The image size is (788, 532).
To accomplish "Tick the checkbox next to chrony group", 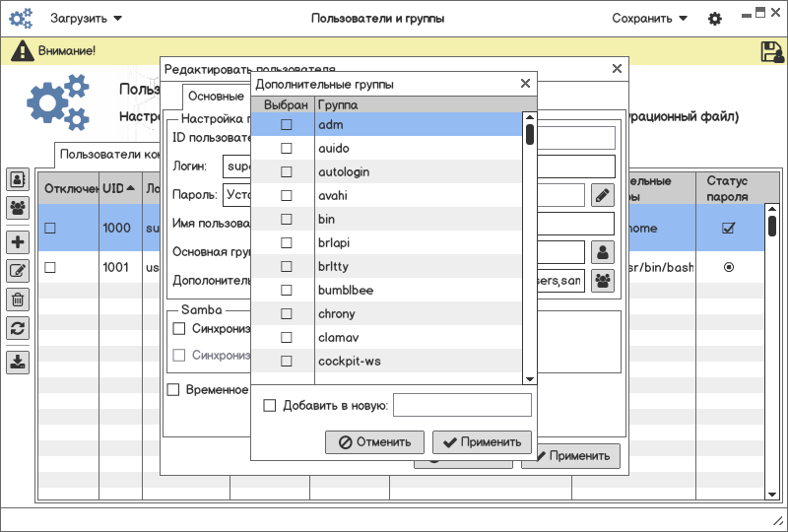I will [x=287, y=314].
